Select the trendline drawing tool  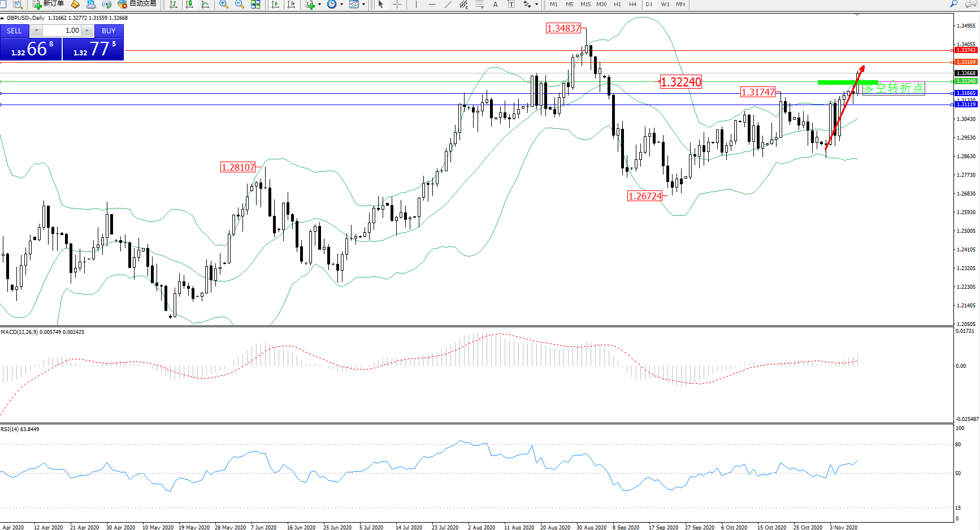(448, 5)
